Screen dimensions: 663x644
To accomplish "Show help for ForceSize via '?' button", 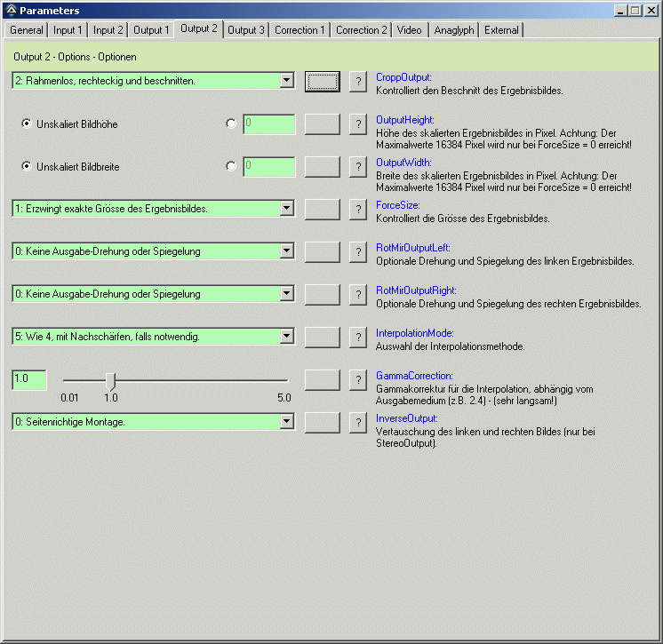I will [x=357, y=210].
